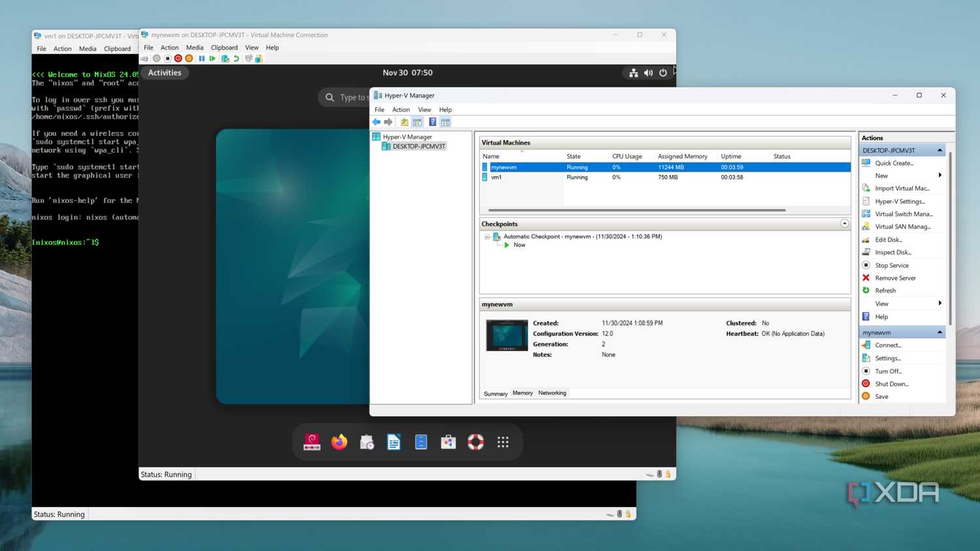
Task: Click the Turn Off icon in mynewvm toolbar
Action: (167, 59)
